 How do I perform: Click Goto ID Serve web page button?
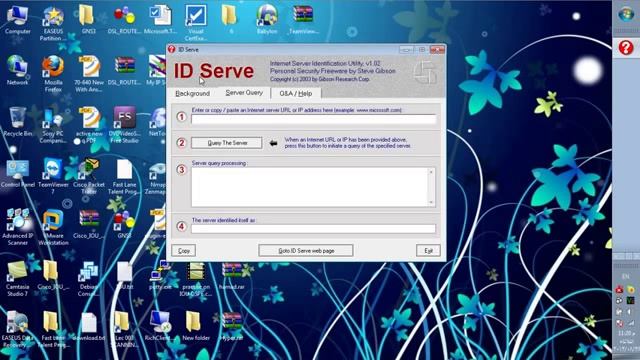(306, 251)
